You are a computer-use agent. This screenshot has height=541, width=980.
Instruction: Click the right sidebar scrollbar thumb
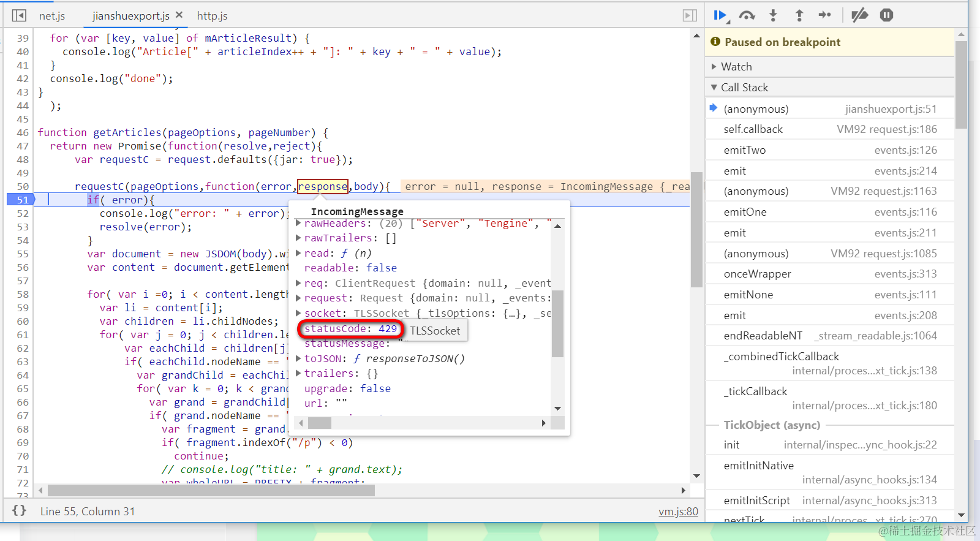pyautogui.click(x=961, y=84)
